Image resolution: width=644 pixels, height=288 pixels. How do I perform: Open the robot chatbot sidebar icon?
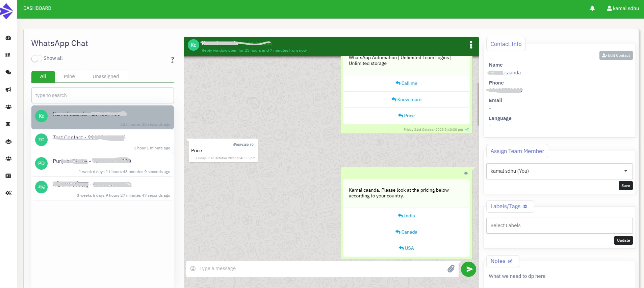coord(8,141)
